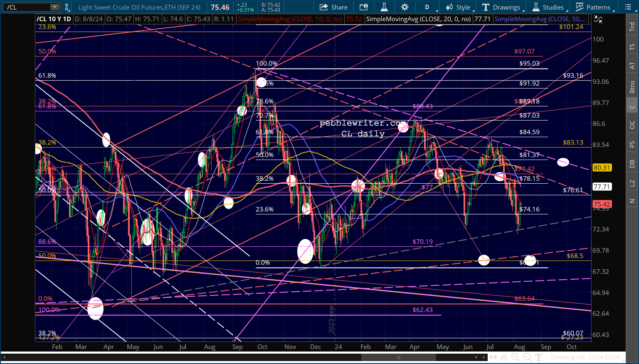Open the Studies menu
This screenshot has width=639, height=364.
[549, 7]
